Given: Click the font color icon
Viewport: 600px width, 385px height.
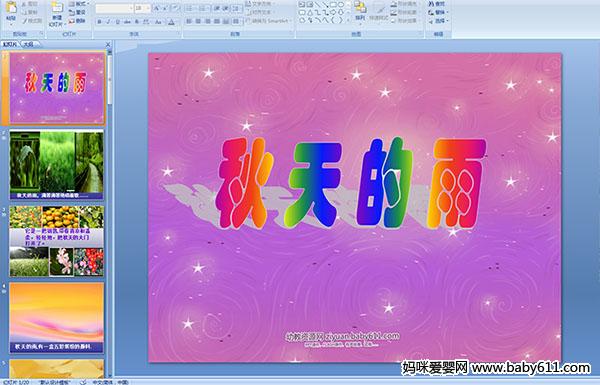Looking at the screenshot, I should [x=171, y=22].
